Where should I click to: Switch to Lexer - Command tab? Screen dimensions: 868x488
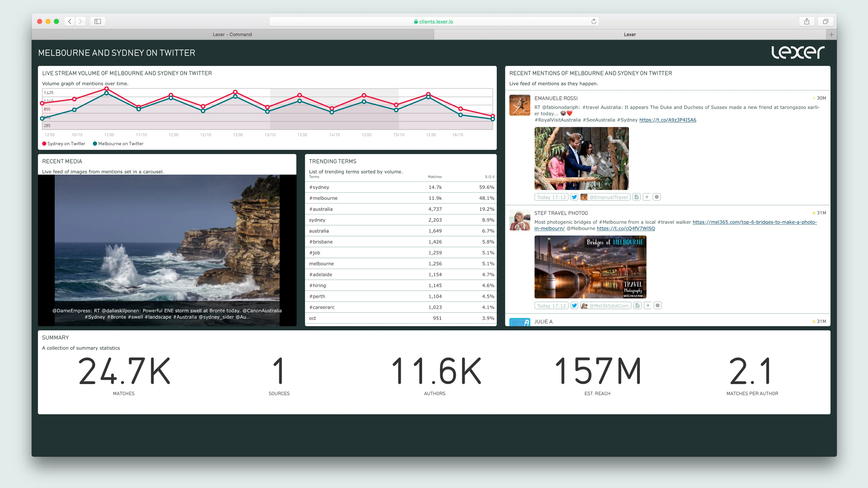point(232,34)
